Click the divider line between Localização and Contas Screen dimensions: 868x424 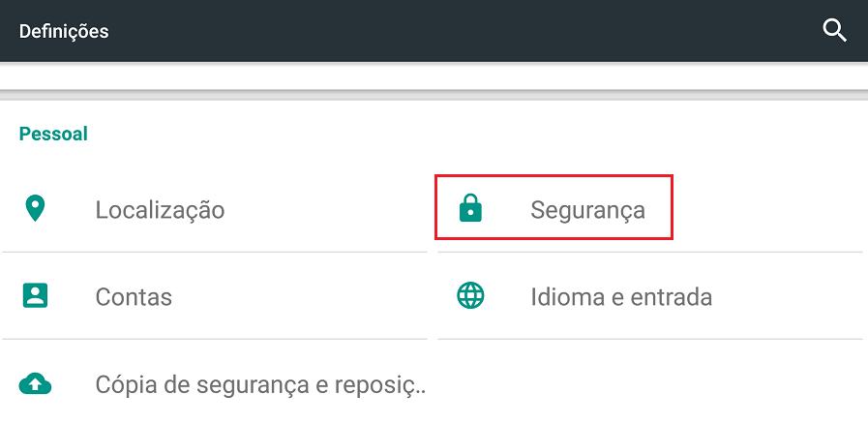pos(214,253)
